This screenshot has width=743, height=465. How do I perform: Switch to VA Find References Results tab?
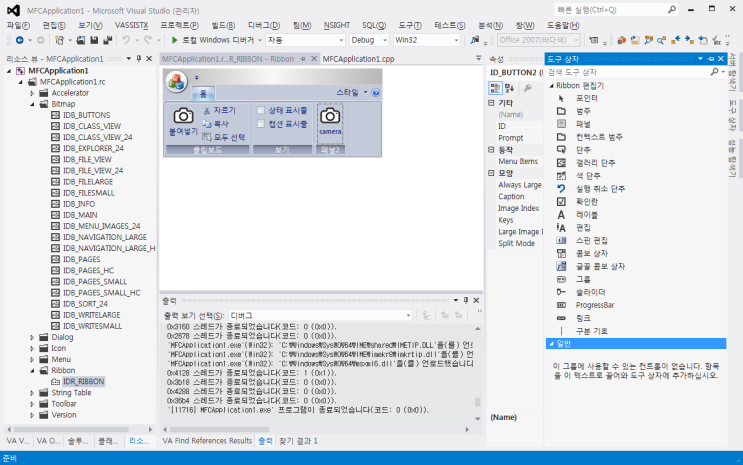point(207,441)
